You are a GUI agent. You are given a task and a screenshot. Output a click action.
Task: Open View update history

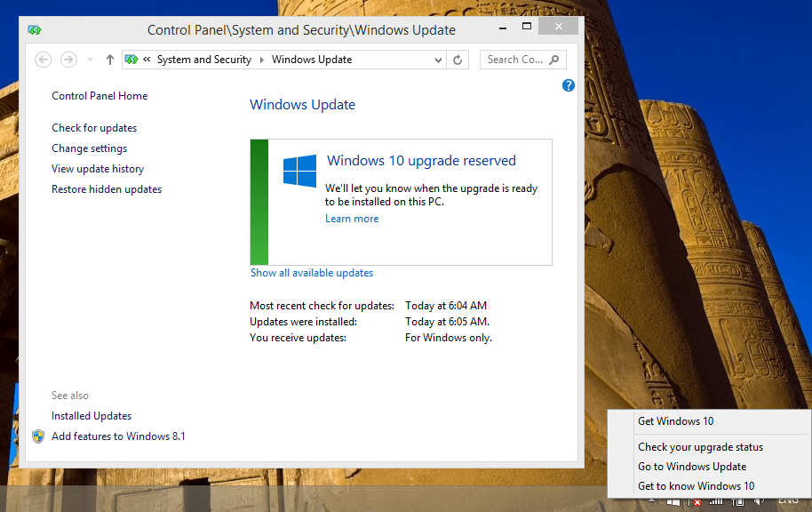click(98, 169)
